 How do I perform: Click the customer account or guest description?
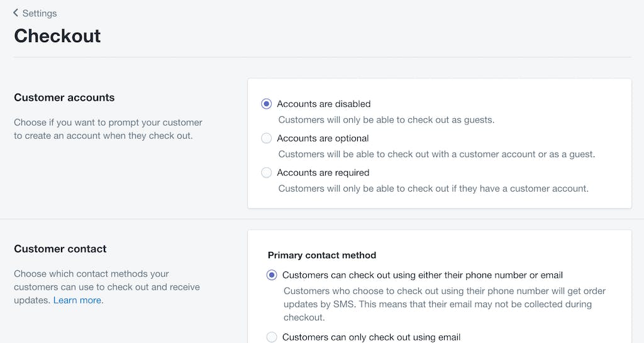(436, 155)
